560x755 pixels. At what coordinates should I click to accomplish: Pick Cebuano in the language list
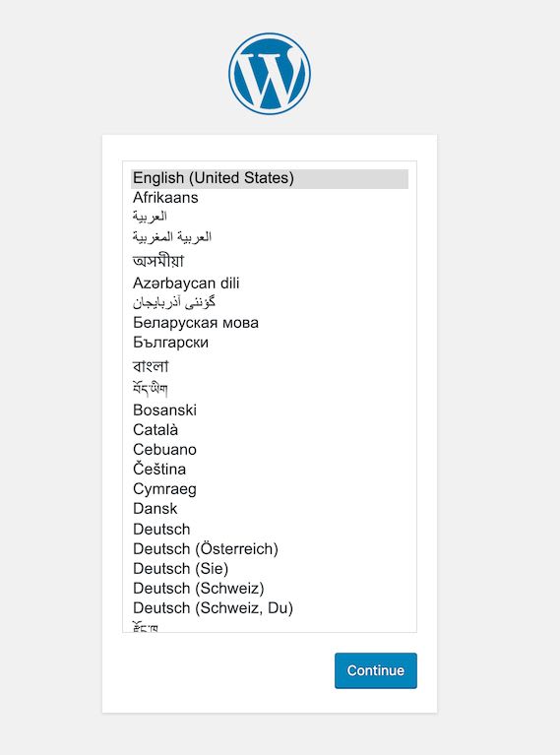[x=269, y=450]
